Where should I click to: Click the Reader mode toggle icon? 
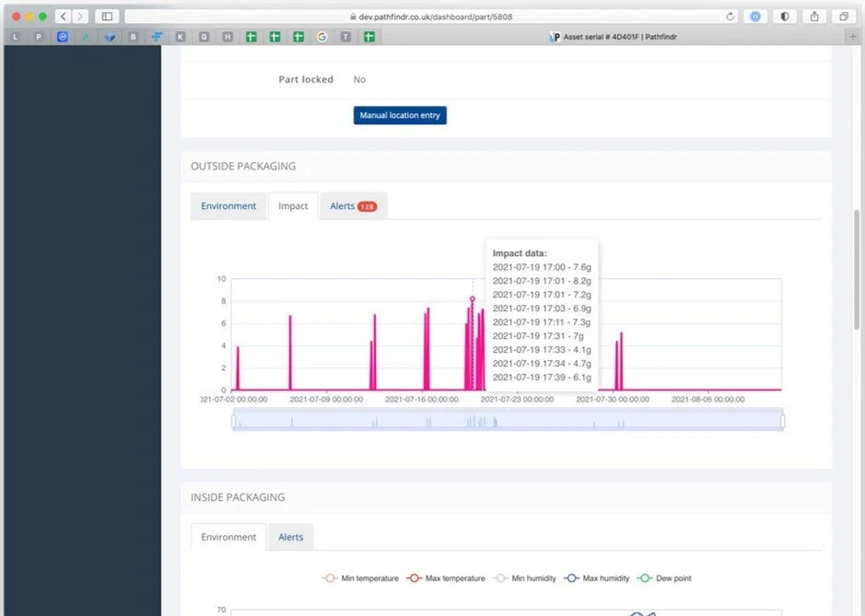[783, 16]
